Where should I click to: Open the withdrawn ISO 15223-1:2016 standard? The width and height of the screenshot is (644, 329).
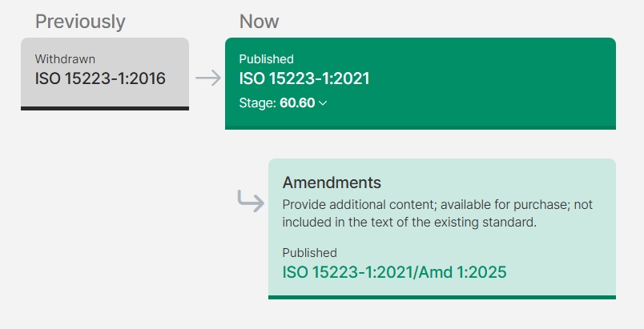100,78
